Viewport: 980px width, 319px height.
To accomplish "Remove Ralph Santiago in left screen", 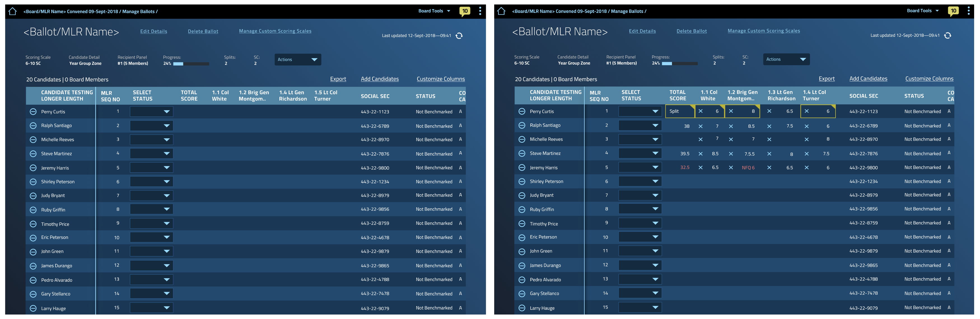I will (33, 126).
